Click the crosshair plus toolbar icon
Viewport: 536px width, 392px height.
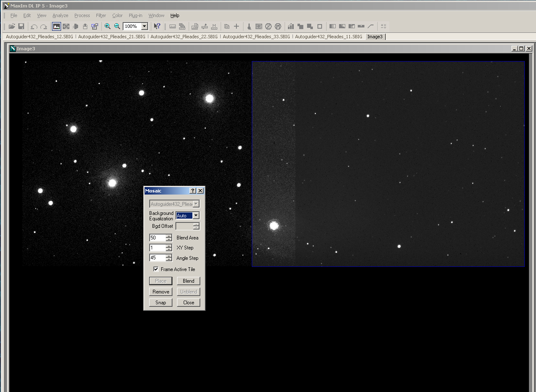pos(236,26)
